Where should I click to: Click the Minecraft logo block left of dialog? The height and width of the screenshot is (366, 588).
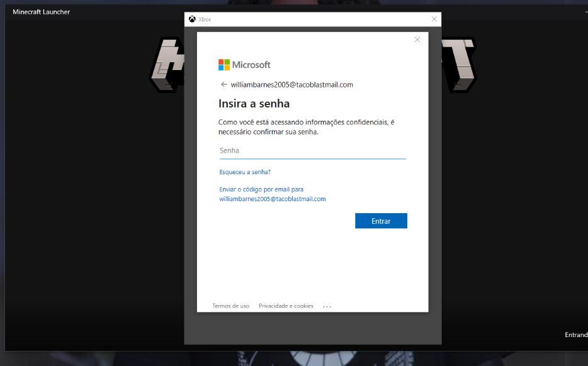167,64
